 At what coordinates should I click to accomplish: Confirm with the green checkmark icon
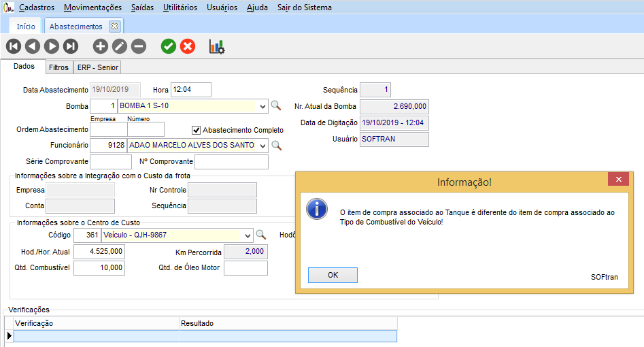169,46
